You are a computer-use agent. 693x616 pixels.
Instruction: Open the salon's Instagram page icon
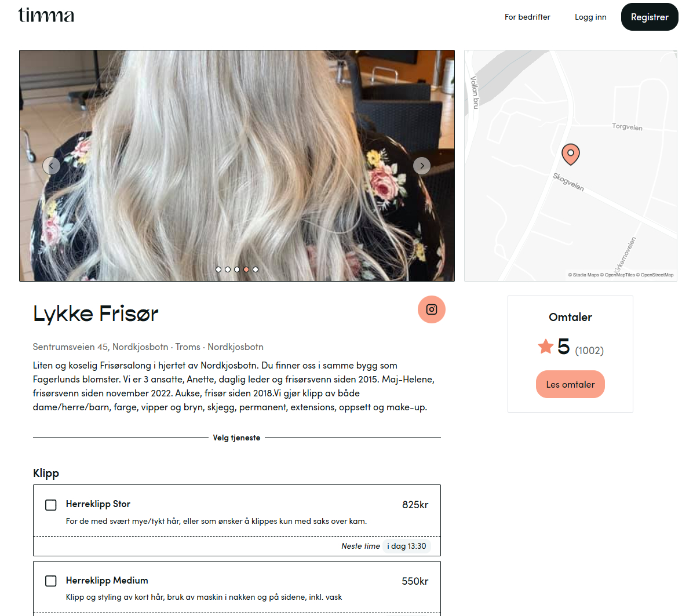[x=431, y=309]
